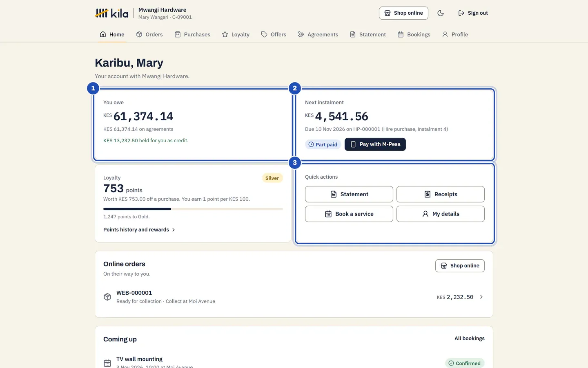View All bookings link
This screenshot has height=368, width=588.
(470, 338)
